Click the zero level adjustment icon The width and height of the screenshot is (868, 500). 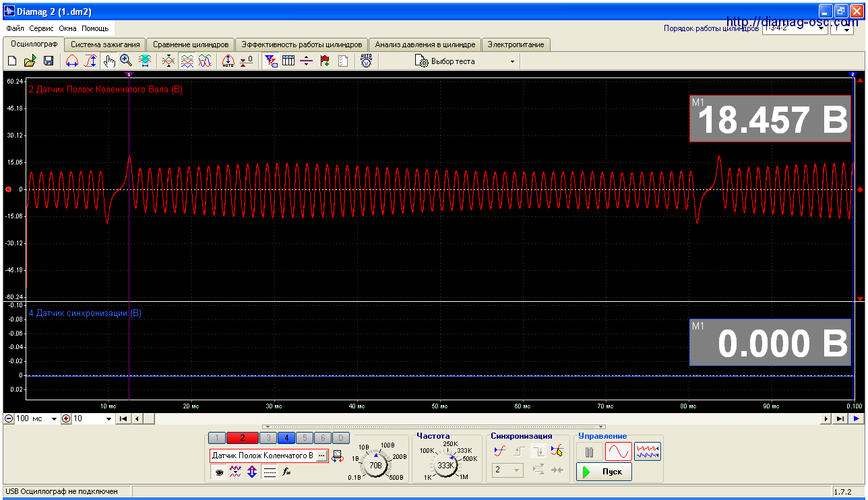click(x=247, y=61)
